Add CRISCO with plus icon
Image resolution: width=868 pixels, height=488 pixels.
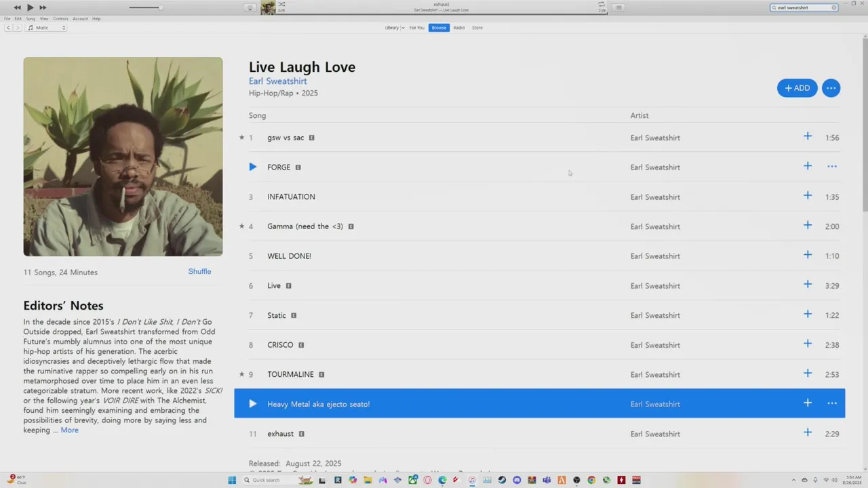tap(808, 344)
